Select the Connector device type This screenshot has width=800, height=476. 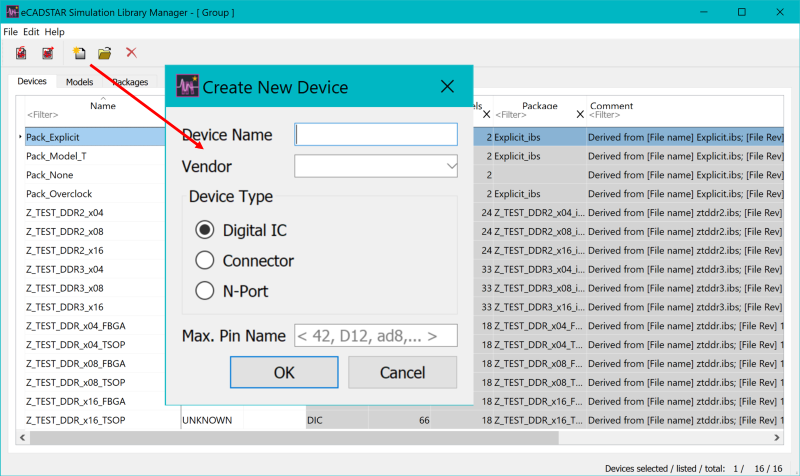[x=205, y=260]
